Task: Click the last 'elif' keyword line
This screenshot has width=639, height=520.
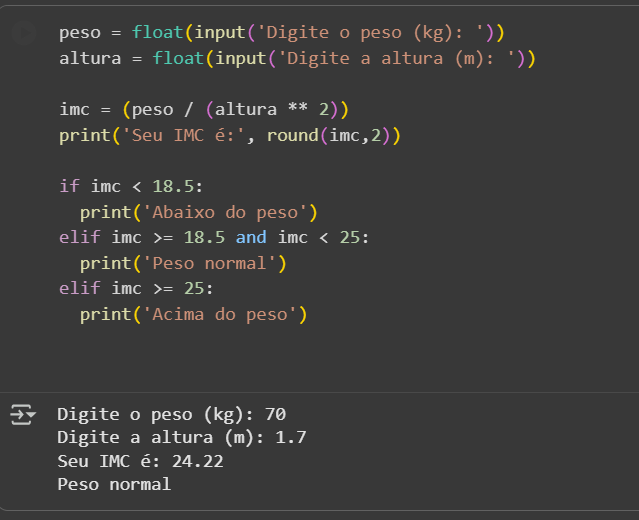Action: tap(80, 289)
